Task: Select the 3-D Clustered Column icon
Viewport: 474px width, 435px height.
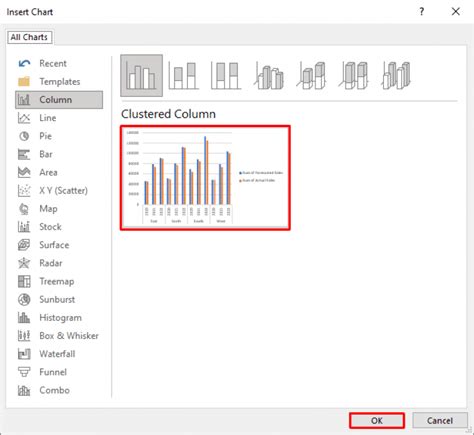Action: point(269,76)
